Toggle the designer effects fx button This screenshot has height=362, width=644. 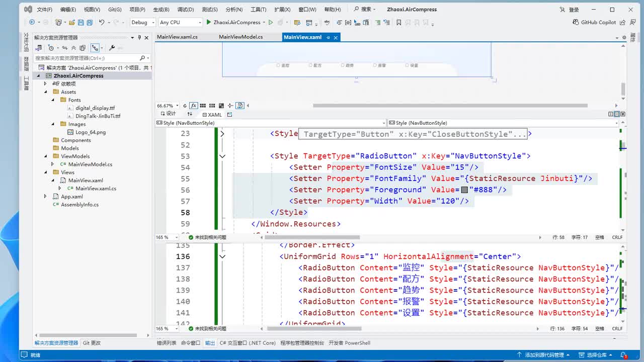(193, 106)
